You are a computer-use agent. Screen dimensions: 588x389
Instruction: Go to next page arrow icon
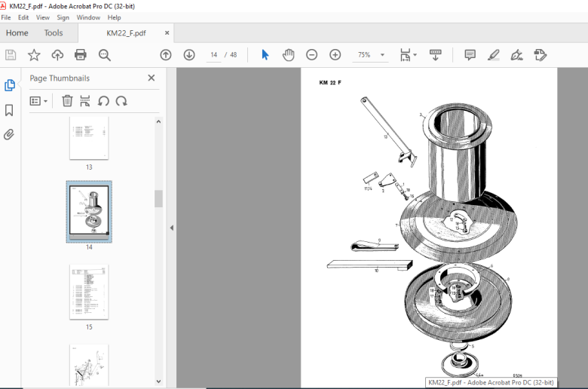(189, 55)
